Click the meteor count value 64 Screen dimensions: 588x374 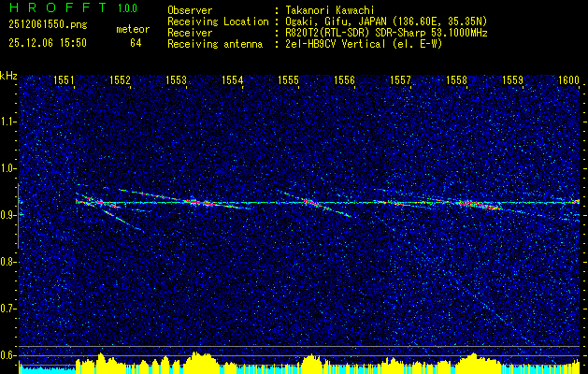pos(136,43)
